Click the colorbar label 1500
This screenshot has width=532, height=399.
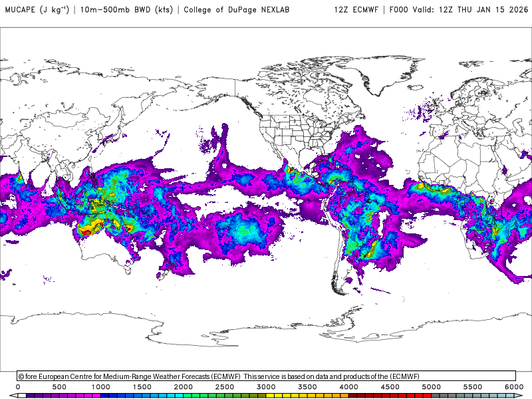point(142,387)
